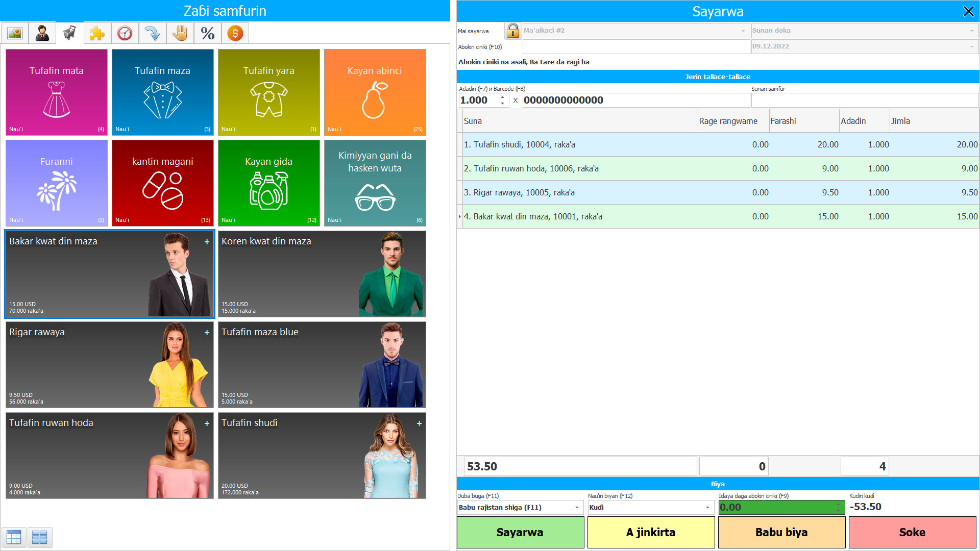Screen dimensions: 980x551
Task: Open the Tufafin mata category tile
Action: 57,92
